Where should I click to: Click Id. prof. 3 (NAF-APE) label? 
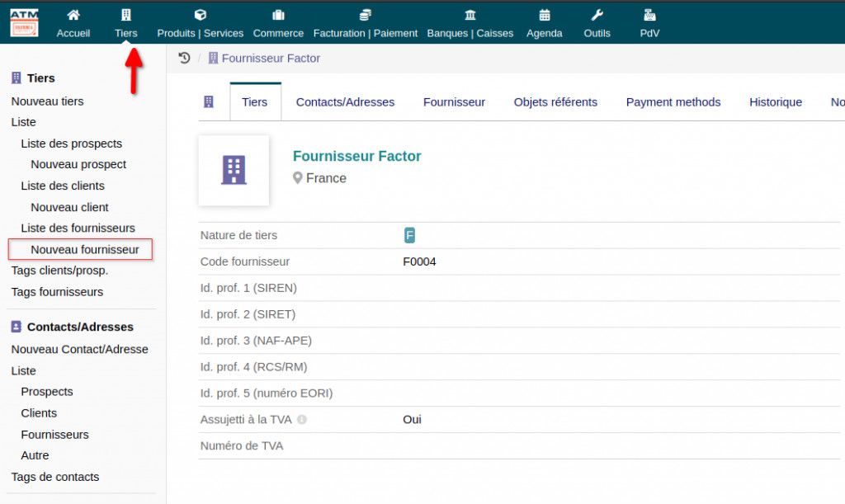[256, 341]
